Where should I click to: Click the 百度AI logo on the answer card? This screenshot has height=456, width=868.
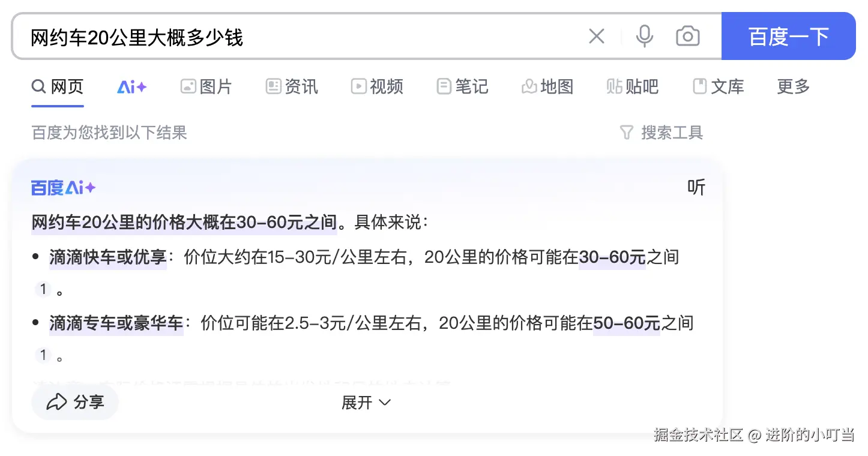tap(62, 187)
